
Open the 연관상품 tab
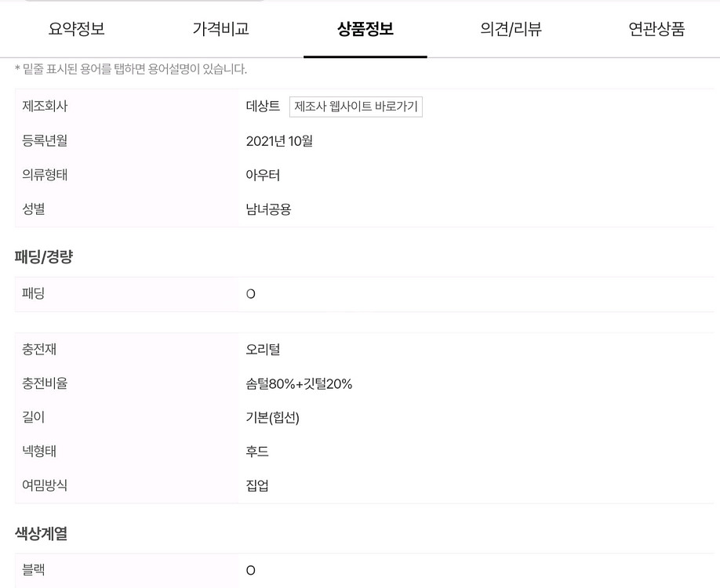pos(656,30)
